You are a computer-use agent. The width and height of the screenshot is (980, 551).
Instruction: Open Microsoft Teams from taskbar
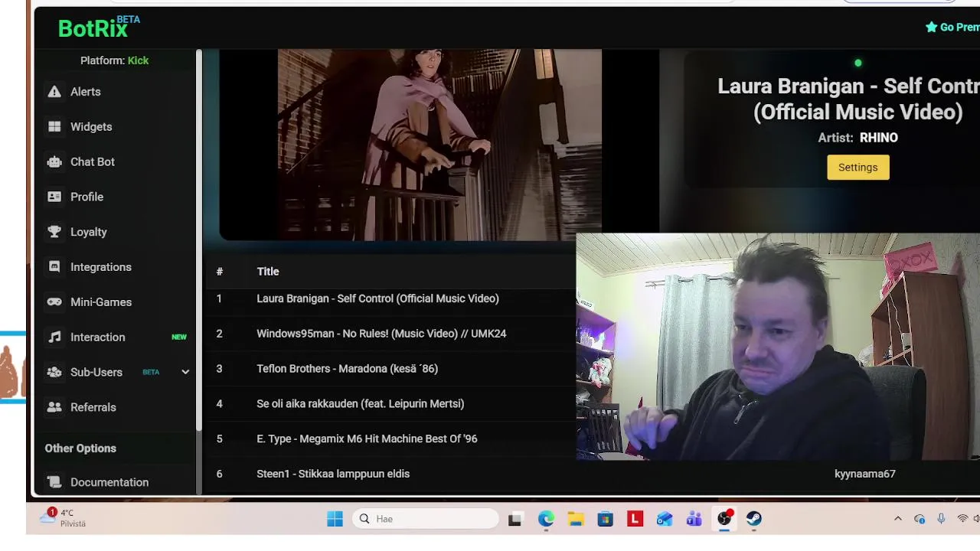pyautogui.click(x=694, y=519)
